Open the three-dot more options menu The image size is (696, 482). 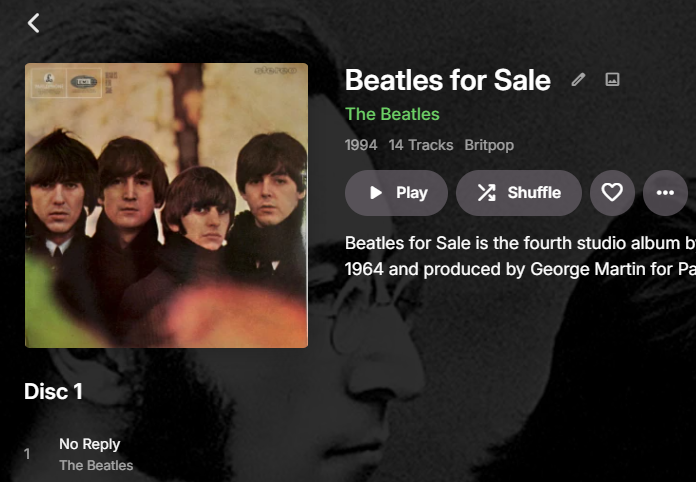pyautogui.click(x=665, y=193)
